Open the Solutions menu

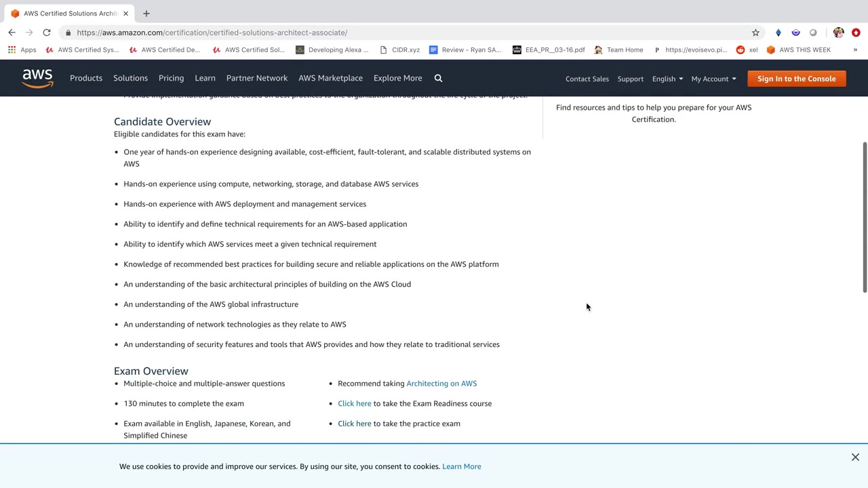(x=130, y=78)
